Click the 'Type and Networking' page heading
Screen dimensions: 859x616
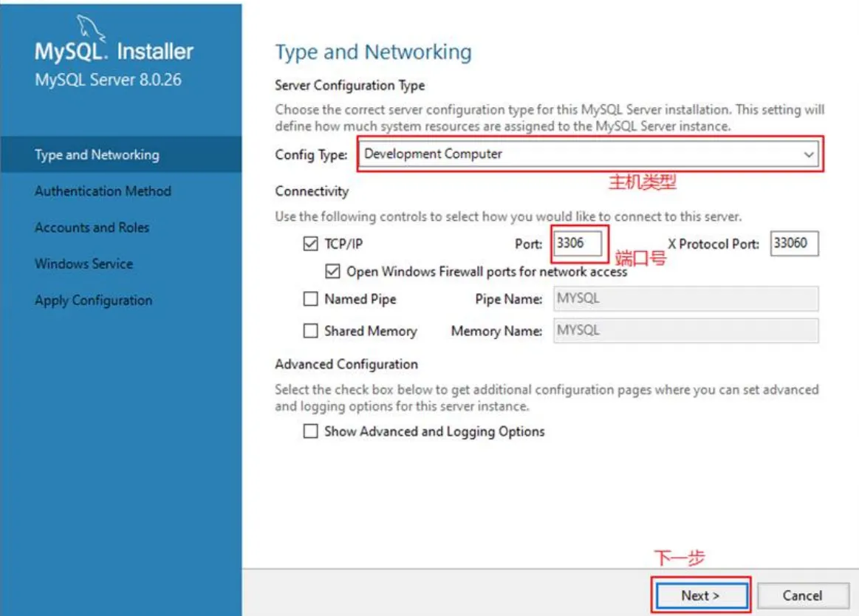click(373, 52)
